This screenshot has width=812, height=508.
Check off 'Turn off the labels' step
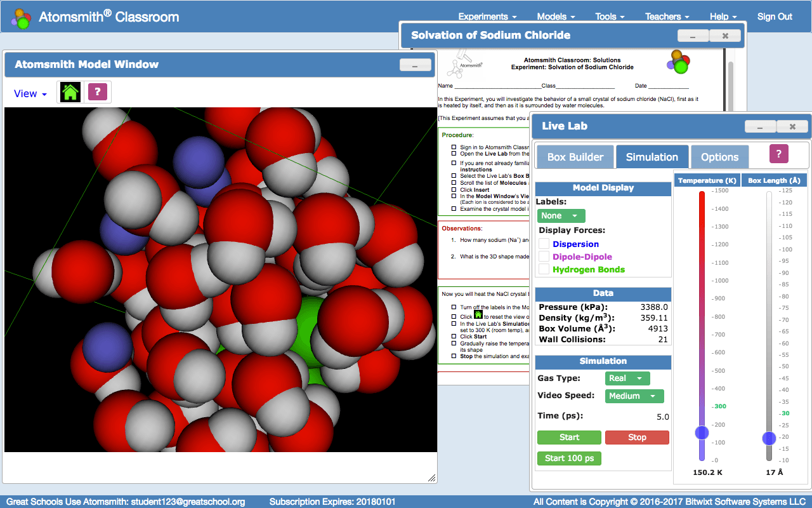tap(454, 307)
